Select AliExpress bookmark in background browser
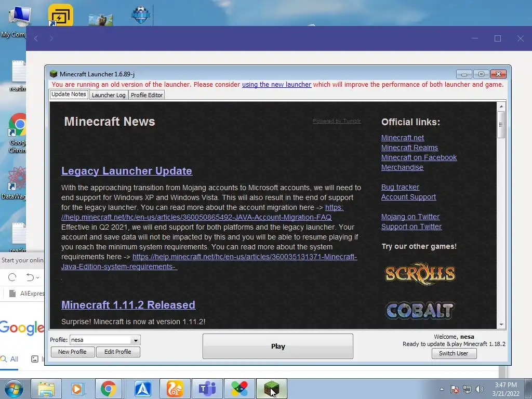Image resolution: width=532 pixels, height=399 pixels. pyautogui.click(x=27, y=294)
